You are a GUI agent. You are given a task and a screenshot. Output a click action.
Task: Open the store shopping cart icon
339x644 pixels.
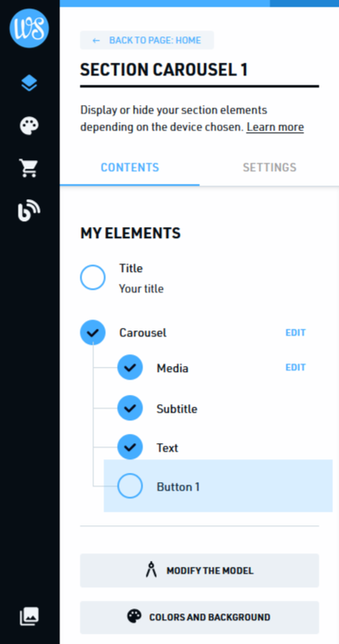point(29,168)
